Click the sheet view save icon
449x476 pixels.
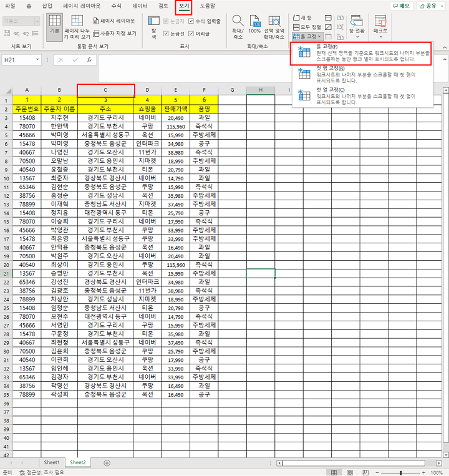(x=7, y=33)
